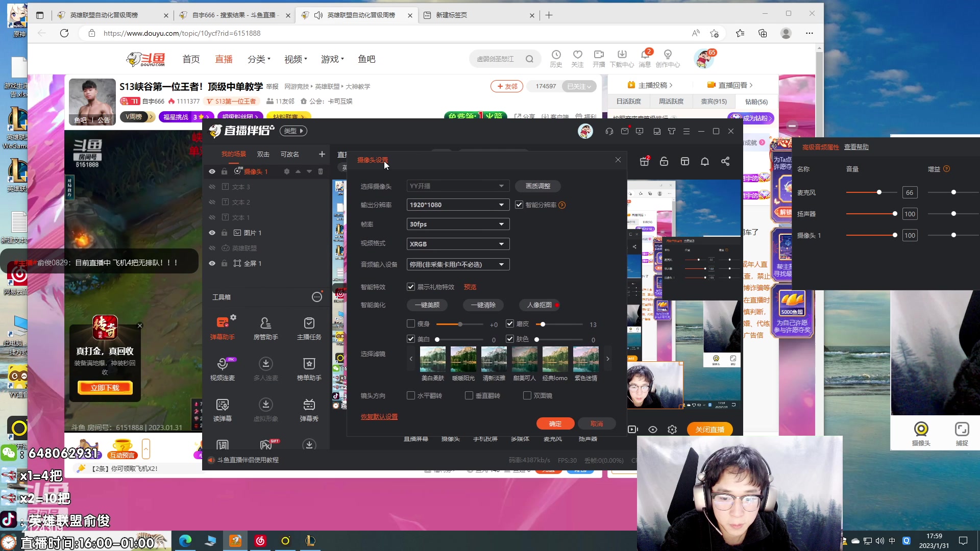The width and height of the screenshot is (980, 551).
Task: Open NetEase Cloud Music from the taskbar
Action: pyautogui.click(x=260, y=541)
